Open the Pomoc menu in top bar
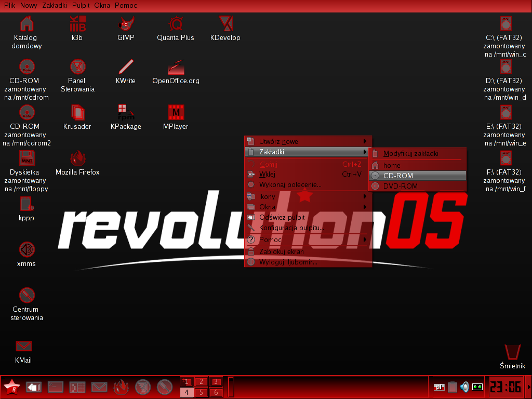The height and width of the screenshot is (399, 532). click(126, 5)
